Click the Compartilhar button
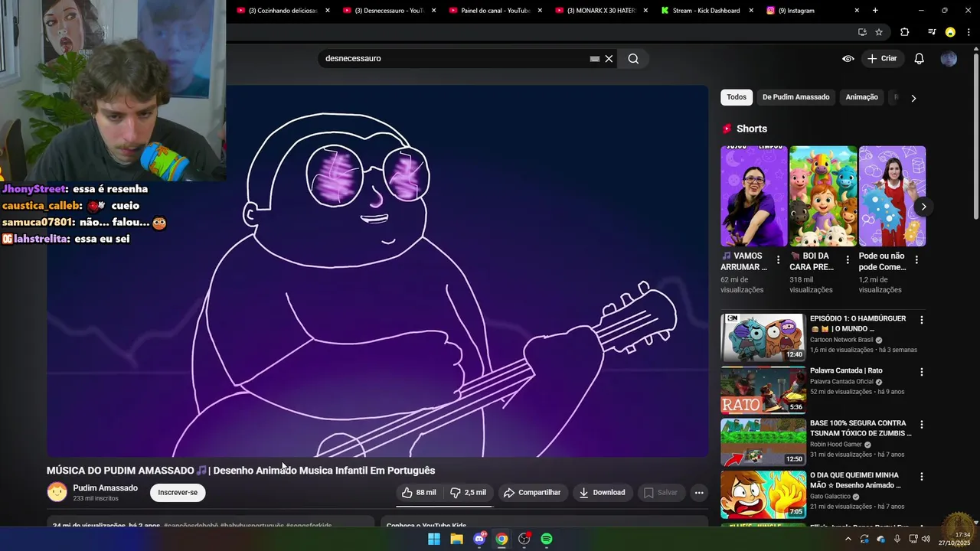Screen dimensions: 980x551 (x=532, y=493)
